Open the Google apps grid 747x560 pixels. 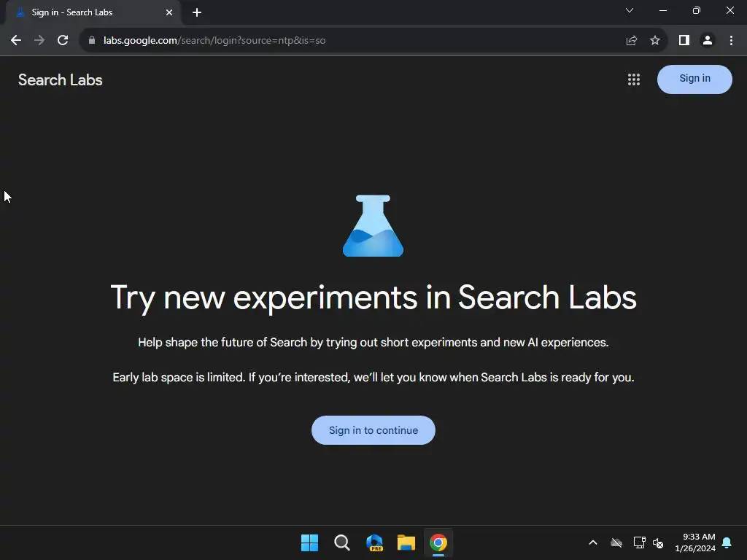tap(634, 79)
